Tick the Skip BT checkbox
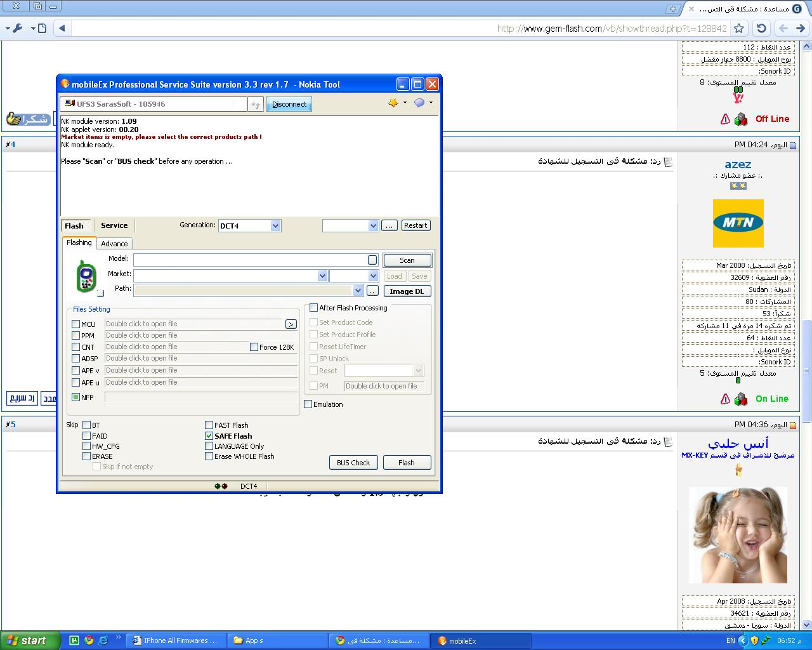812x650 pixels. pos(86,425)
